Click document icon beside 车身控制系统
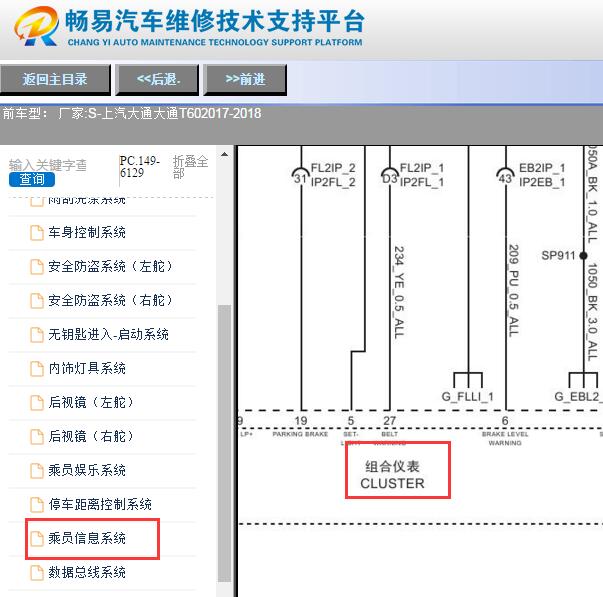Image resolution: width=603 pixels, height=597 pixels. (x=37, y=233)
